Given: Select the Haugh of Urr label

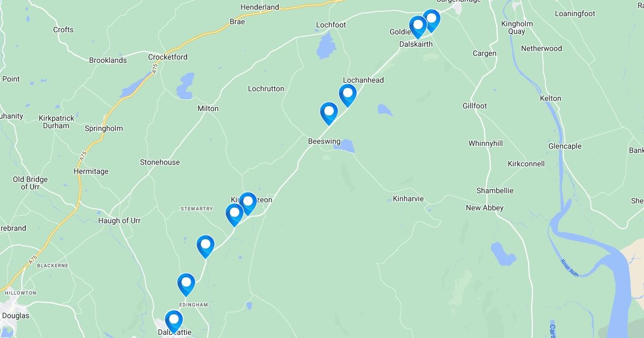Looking at the screenshot, I should (x=119, y=221).
